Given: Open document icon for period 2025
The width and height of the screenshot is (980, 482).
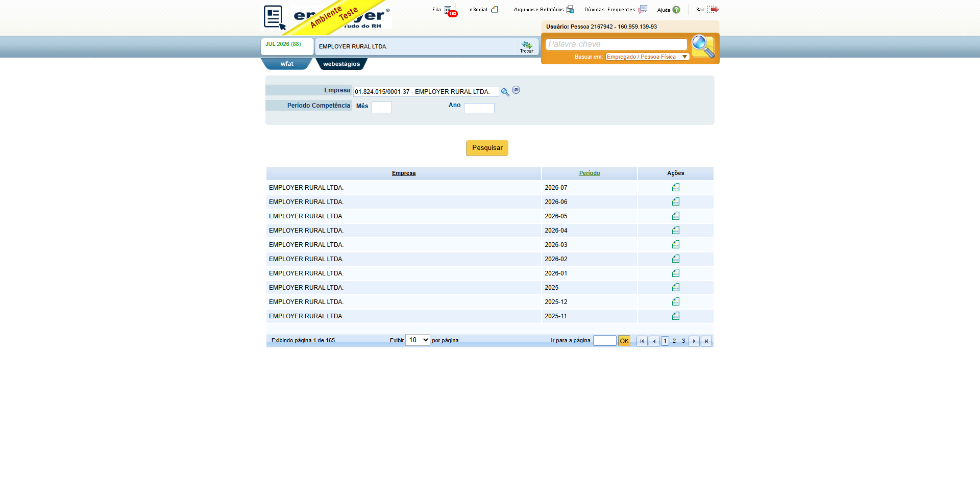Looking at the screenshot, I should [x=676, y=287].
